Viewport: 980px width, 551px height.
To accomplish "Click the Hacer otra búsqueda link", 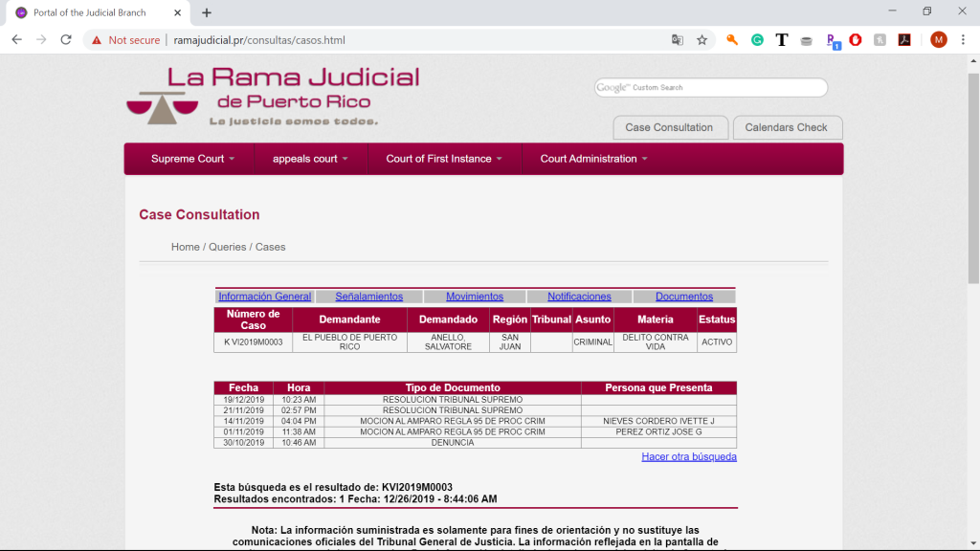I will pos(689,457).
